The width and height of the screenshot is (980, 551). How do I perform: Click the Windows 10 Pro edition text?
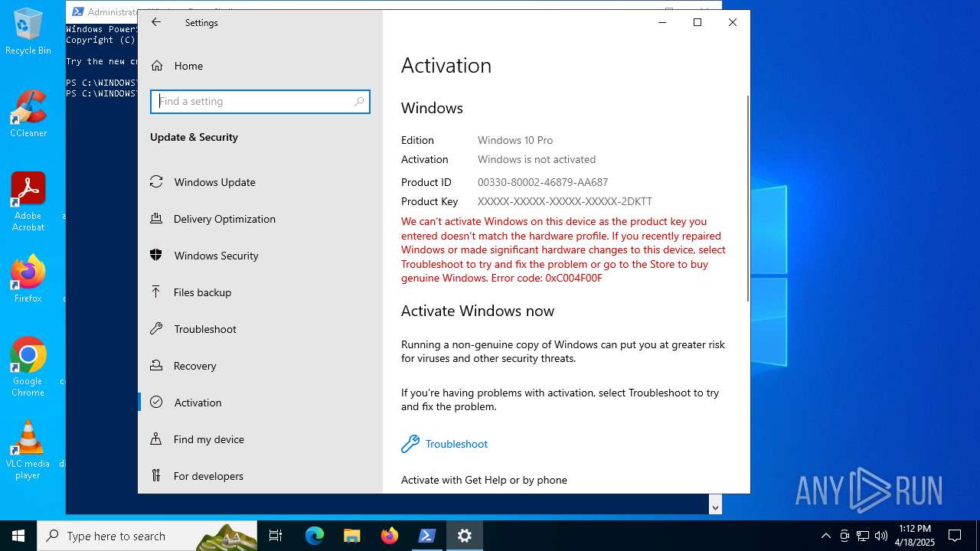click(515, 140)
